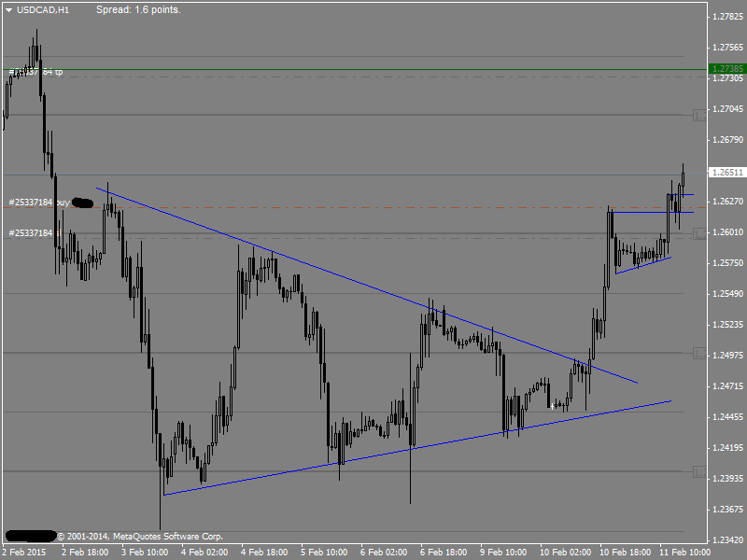Image resolution: width=747 pixels, height=560 pixels.
Task: Click the '2 Feb 18:00' time axis label
Action: pyautogui.click(x=85, y=553)
